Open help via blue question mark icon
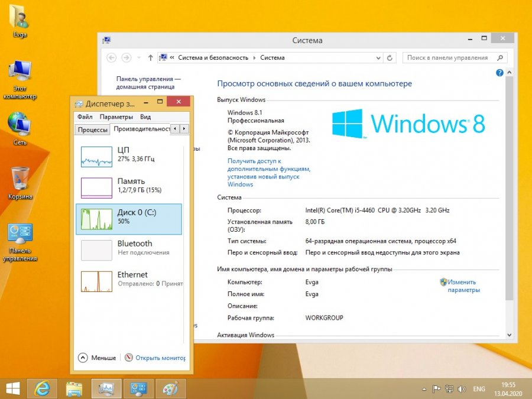The height and width of the screenshot is (399, 532). pos(499,73)
